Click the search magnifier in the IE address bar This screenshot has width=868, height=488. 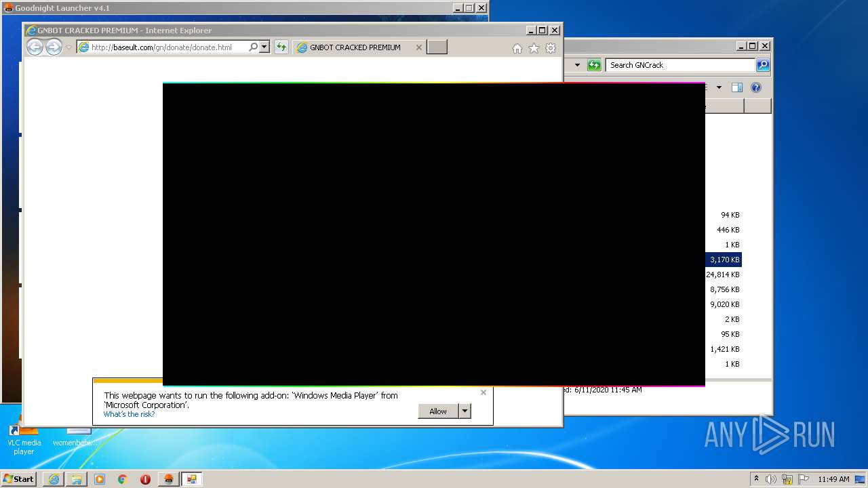[253, 47]
